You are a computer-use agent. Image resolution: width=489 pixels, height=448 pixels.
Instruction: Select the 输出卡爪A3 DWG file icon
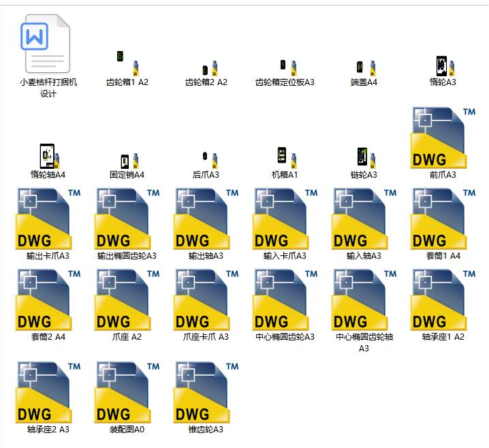[x=48, y=219]
